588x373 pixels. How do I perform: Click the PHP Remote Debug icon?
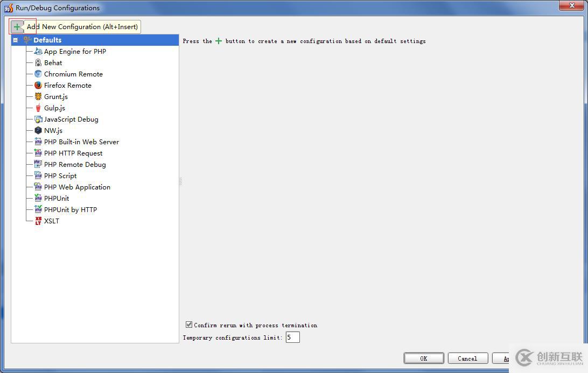point(38,164)
